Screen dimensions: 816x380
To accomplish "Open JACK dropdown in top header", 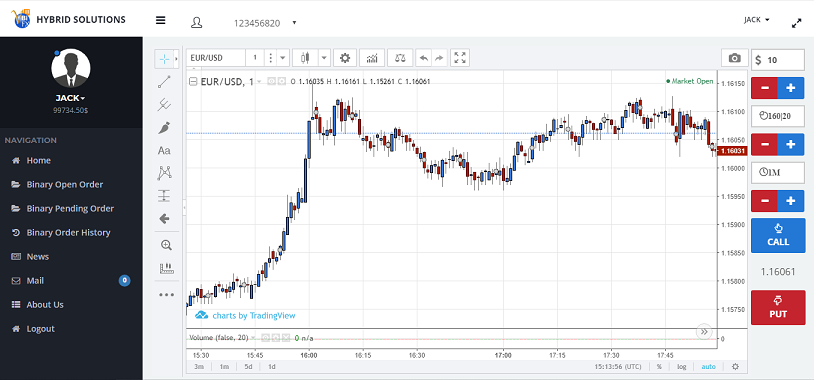I will point(757,20).
